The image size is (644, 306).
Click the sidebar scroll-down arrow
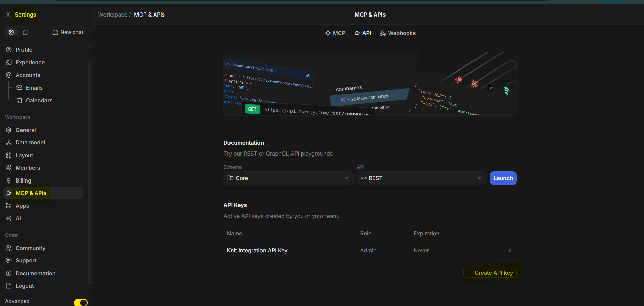pos(89,288)
